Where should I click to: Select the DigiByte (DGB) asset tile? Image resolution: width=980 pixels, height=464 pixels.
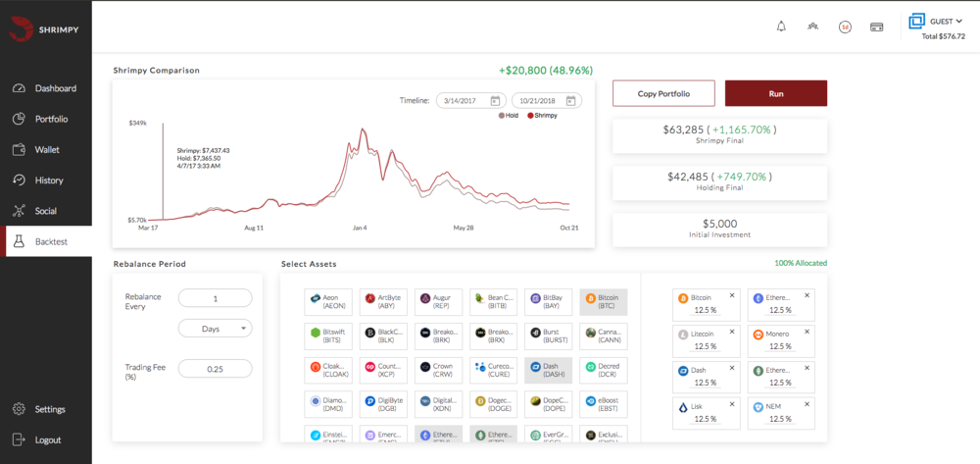383,404
